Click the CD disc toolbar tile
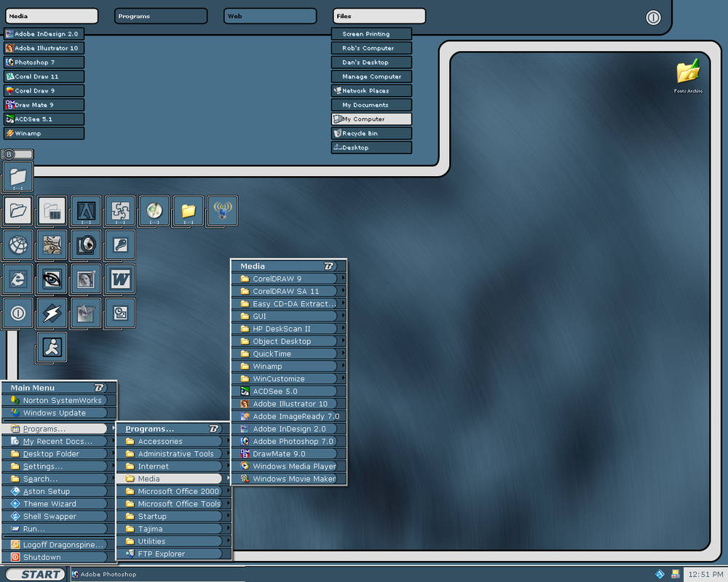The height and width of the screenshot is (582, 728). point(154,211)
